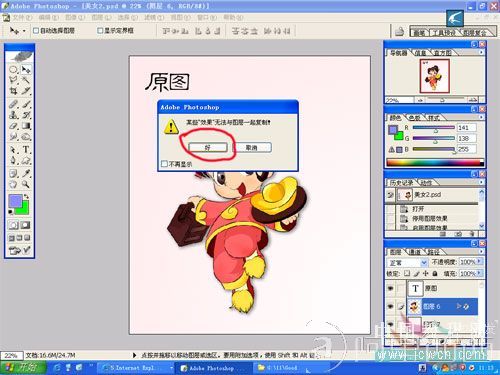Switch to the 色板 tab
Image resolution: width=500 pixels, height=375 pixels.
414,118
